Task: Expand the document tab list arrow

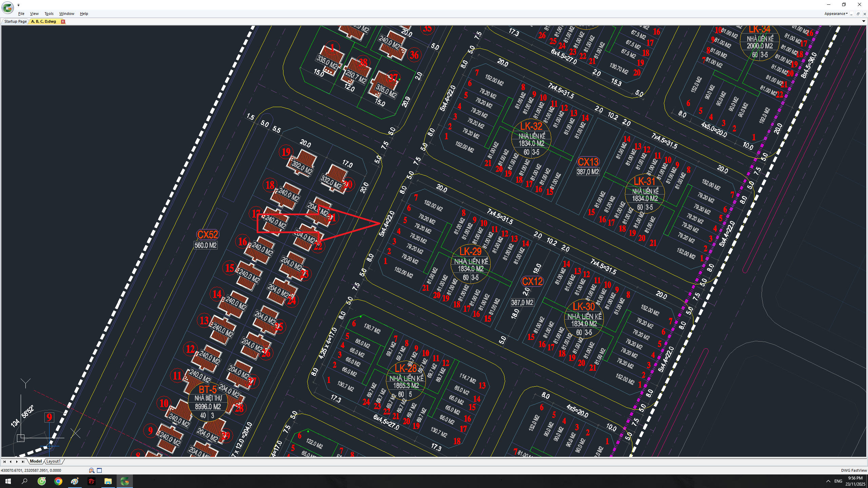Action: click(864, 21)
